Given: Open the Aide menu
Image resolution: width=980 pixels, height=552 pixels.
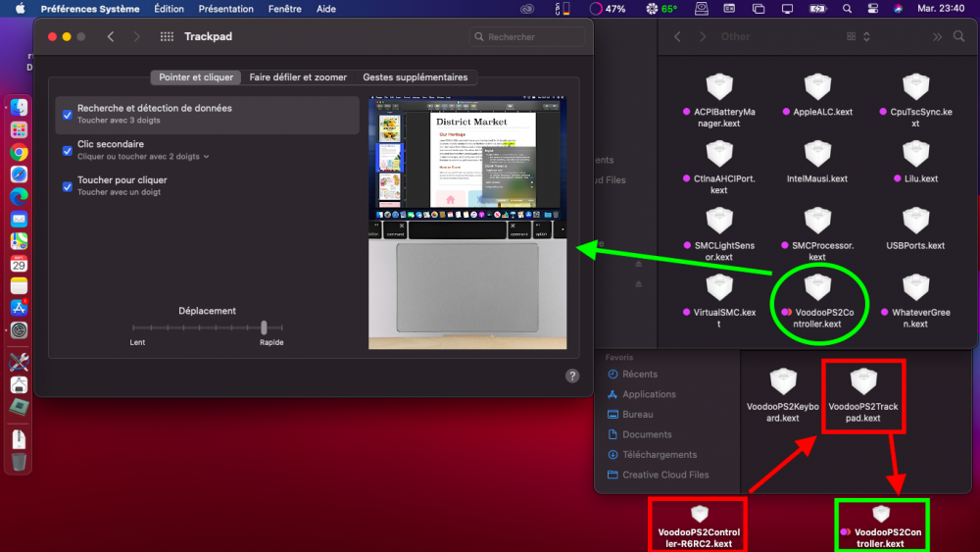Looking at the screenshot, I should (x=325, y=9).
